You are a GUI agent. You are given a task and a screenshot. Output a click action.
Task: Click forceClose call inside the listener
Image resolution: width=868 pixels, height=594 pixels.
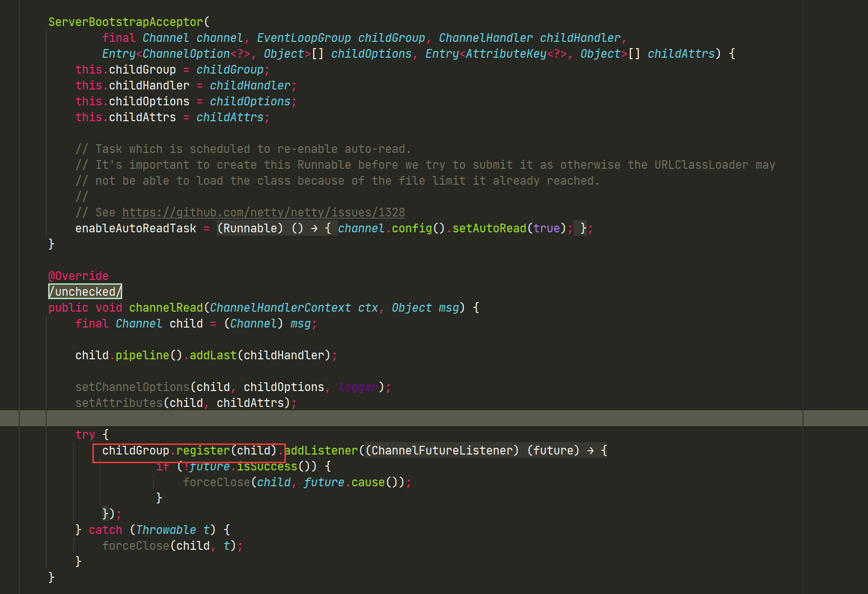click(x=217, y=482)
